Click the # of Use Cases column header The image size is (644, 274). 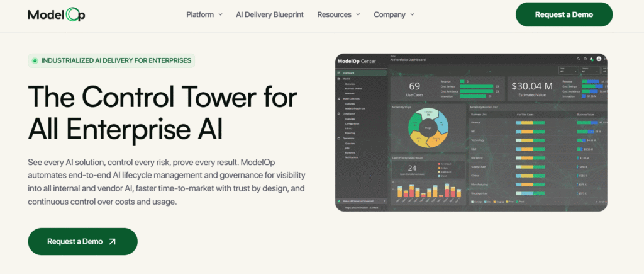(x=525, y=115)
